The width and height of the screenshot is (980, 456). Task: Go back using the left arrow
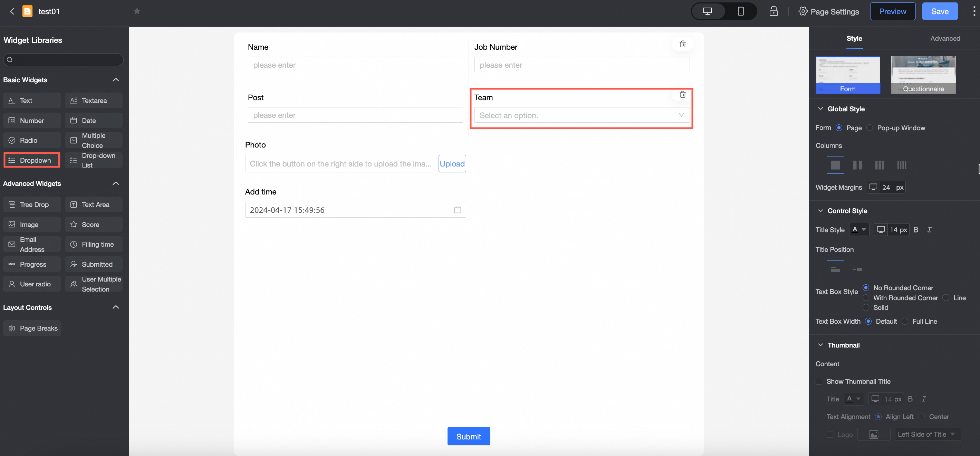[x=12, y=11]
